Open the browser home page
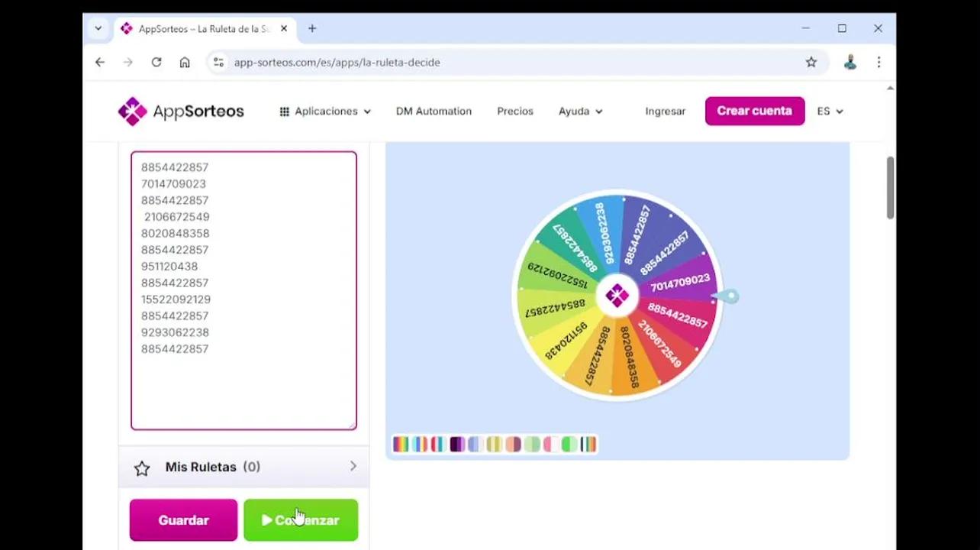Screen dimensions: 980x550 click(x=185, y=63)
